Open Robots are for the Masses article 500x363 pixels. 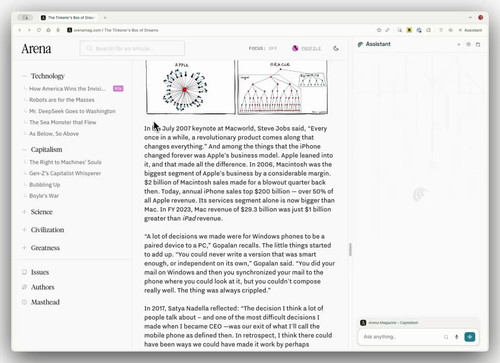click(x=62, y=100)
